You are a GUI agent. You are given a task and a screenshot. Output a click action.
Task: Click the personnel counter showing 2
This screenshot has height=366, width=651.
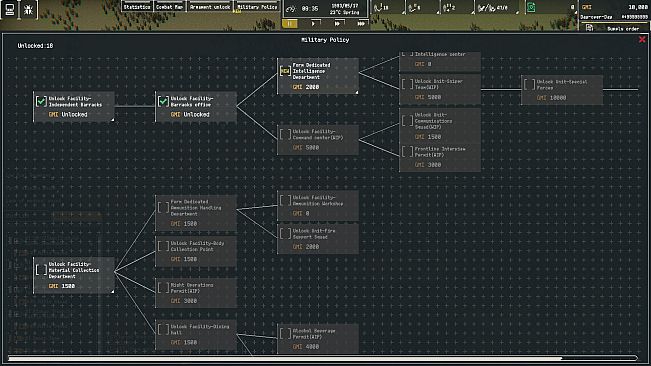point(448,7)
